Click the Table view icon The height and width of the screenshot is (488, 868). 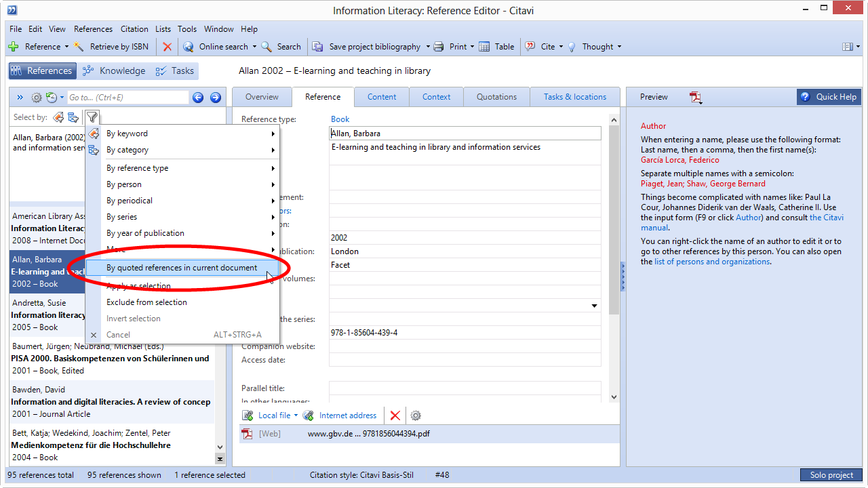pos(484,47)
